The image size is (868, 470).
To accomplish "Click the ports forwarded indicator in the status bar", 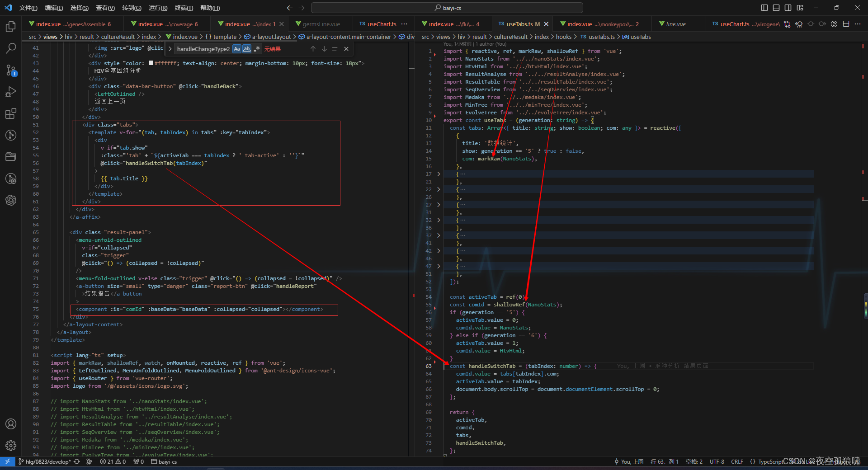I will 138,461.
